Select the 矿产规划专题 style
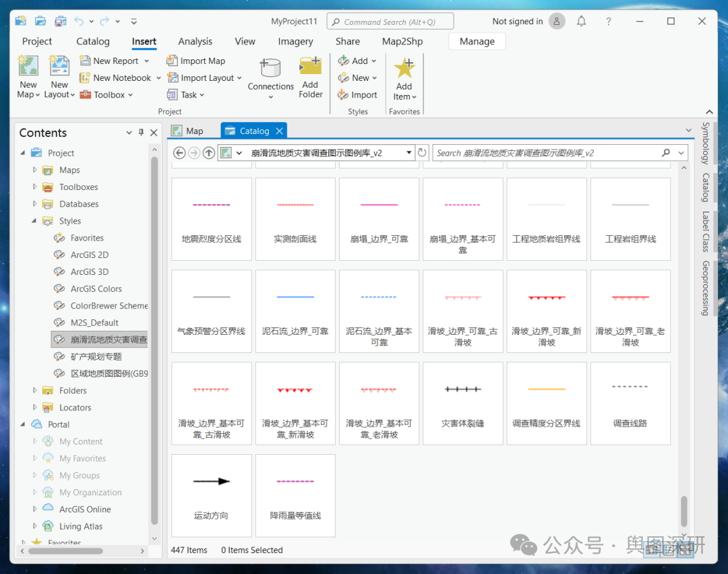Viewport: 728px width, 574px height. [96, 356]
